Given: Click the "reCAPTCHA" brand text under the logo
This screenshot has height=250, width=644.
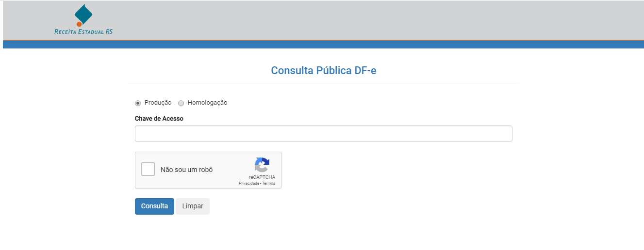Looking at the screenshot, I should point(262,177).
